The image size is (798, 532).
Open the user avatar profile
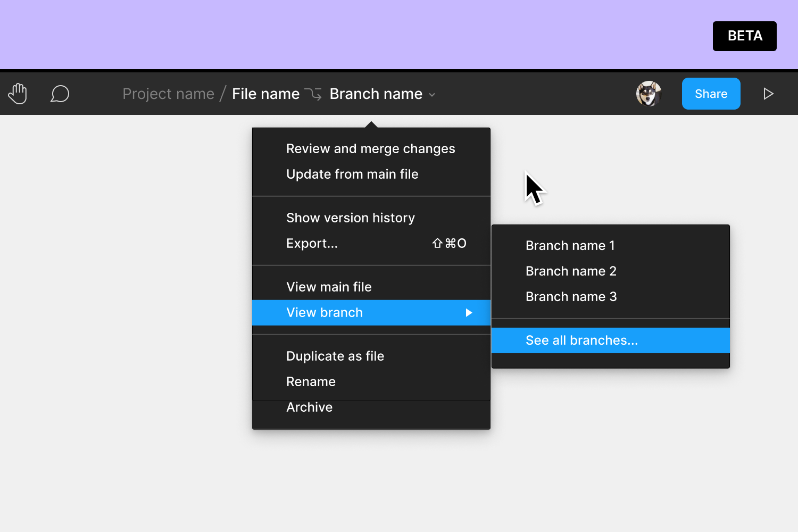coord(649,93)
